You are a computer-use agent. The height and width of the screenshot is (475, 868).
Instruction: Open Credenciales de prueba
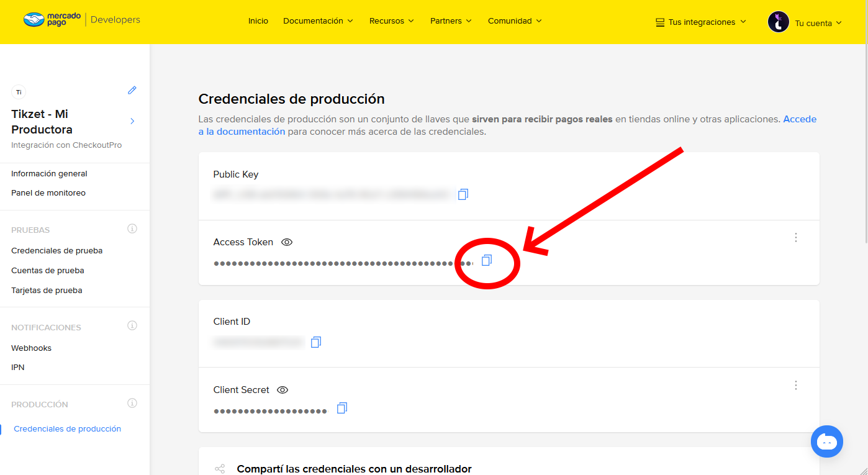point(57,251)
